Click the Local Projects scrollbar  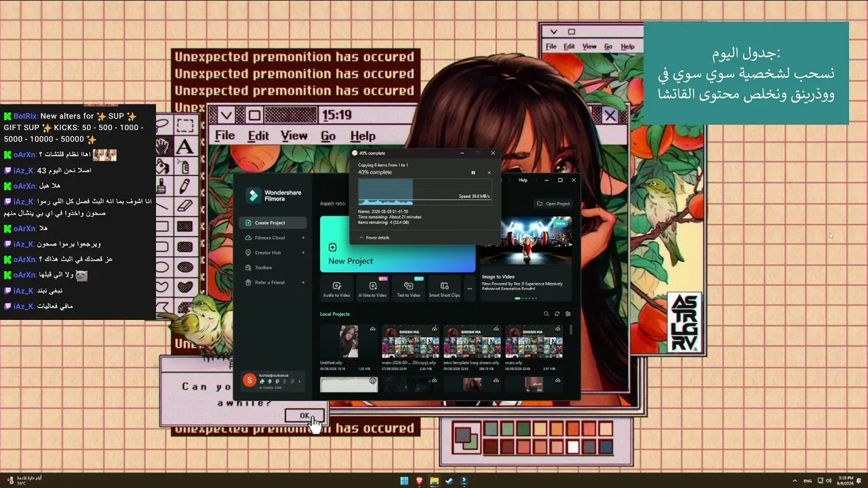(x=571, y=329)
